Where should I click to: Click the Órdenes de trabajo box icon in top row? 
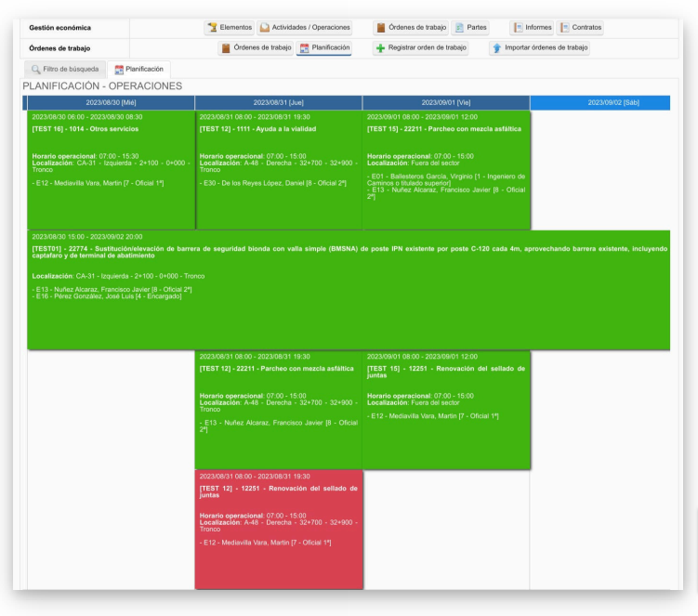click(x=380, y=28)
